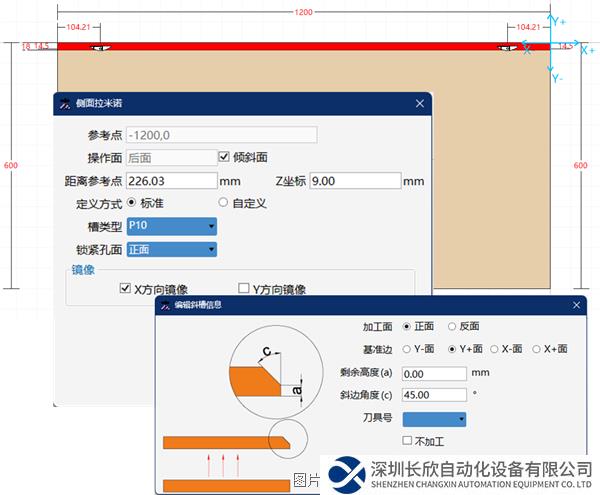Screen dimensions: 600x495
Task: Toggle the 倾斜面 checkbox
Action: point(224,157)
